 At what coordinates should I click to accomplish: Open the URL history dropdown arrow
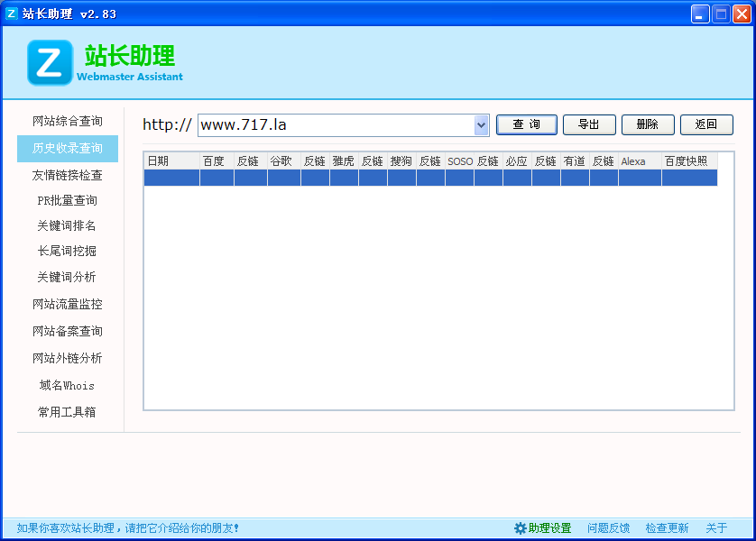click(481, 125)
